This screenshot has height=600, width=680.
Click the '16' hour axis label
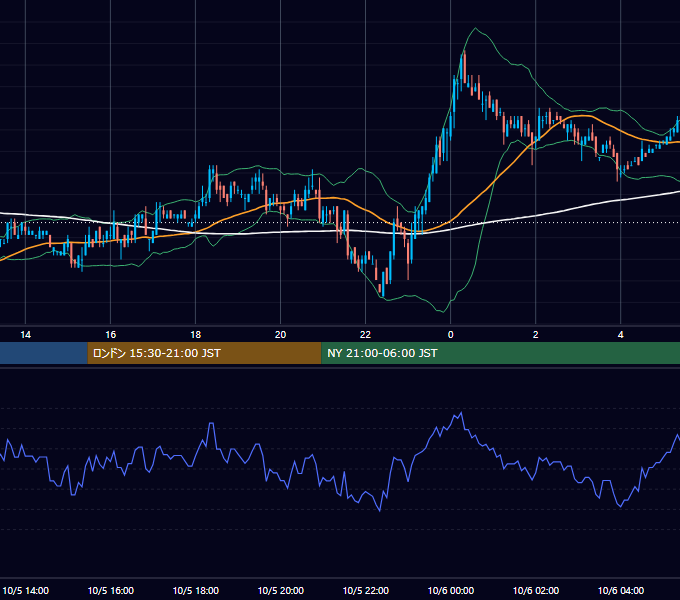pos(111,335)
